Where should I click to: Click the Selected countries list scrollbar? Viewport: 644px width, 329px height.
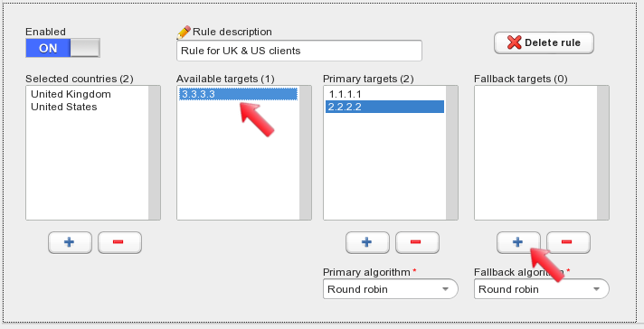coord(155,153)
